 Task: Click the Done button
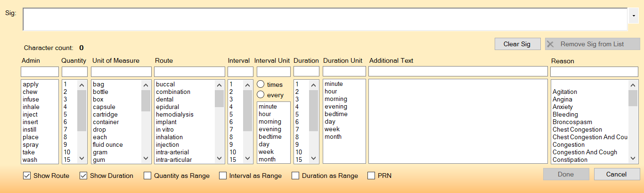click(566, 174)
